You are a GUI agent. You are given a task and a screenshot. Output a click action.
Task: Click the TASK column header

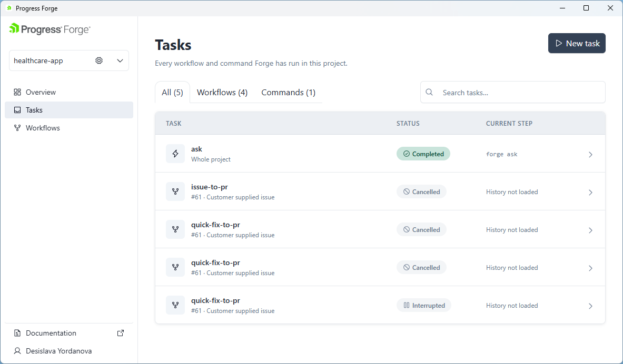point(174,124)
